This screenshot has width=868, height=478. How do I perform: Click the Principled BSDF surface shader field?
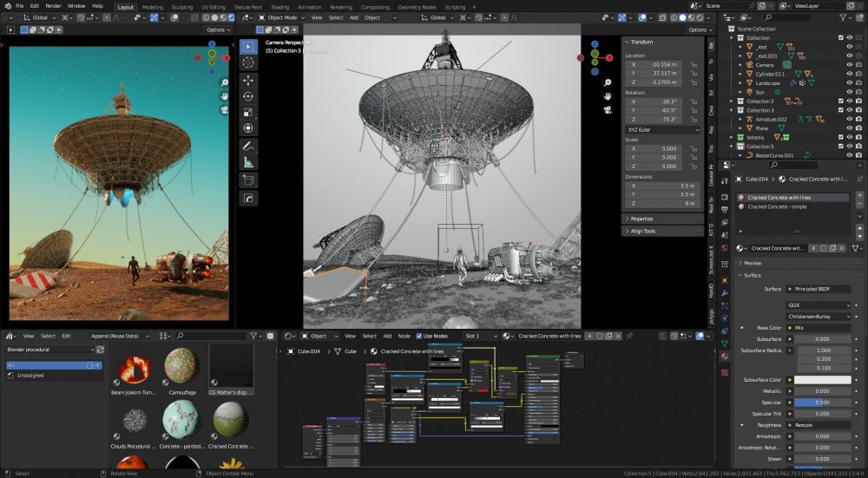pyautogui.click(x=819, y=289)
